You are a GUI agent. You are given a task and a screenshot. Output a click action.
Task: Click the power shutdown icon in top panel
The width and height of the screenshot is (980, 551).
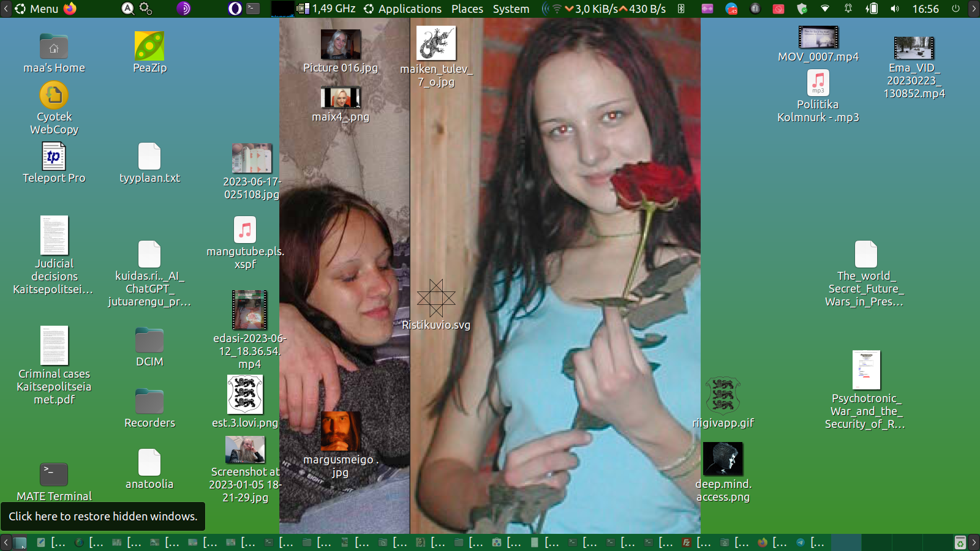(956, 9)
